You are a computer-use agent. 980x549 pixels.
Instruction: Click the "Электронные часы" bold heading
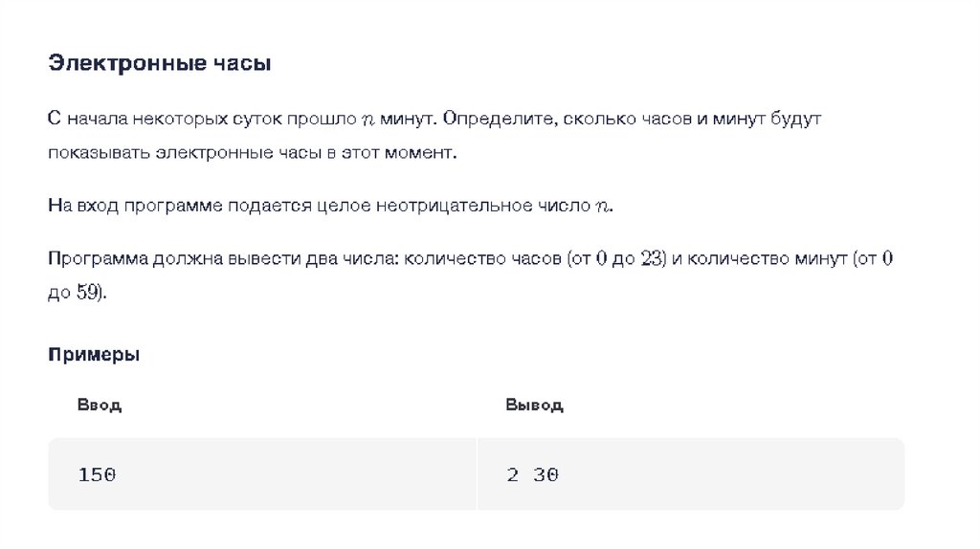click(x=160, y=65)
